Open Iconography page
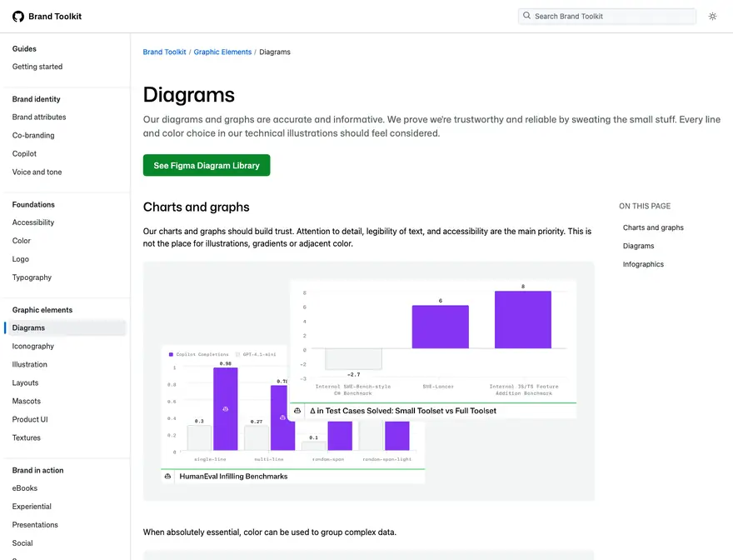This screenshot has width=733, height=560. (x=33, y=346)
